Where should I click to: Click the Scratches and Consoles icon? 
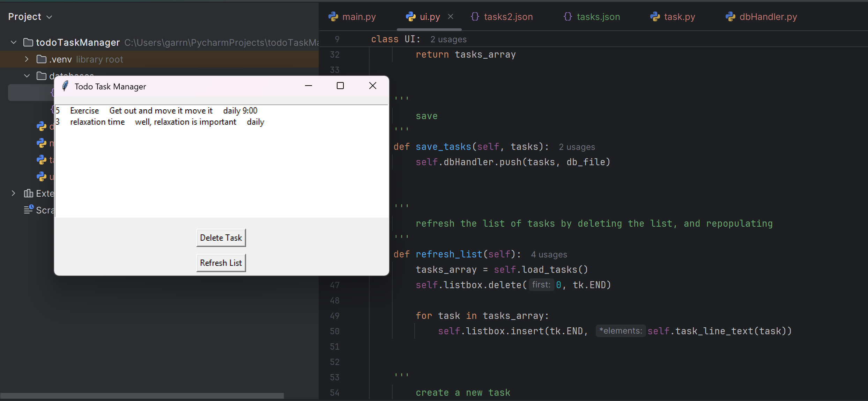coord(29,210)
